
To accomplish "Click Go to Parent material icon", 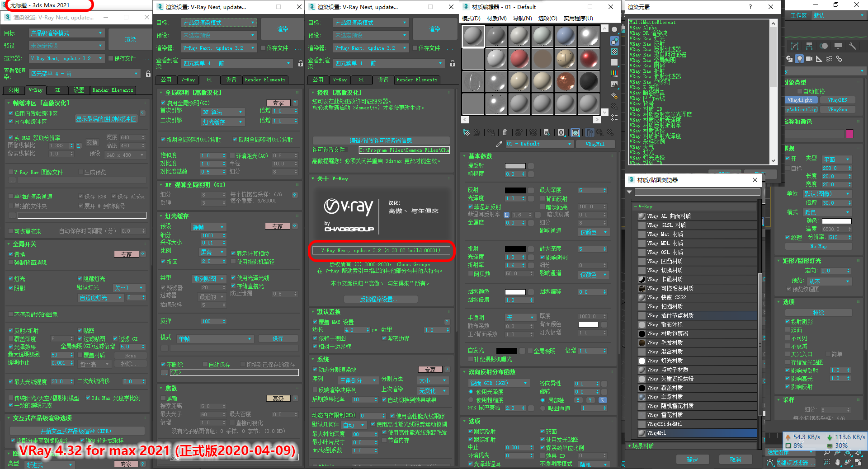I will coord(599,132).
